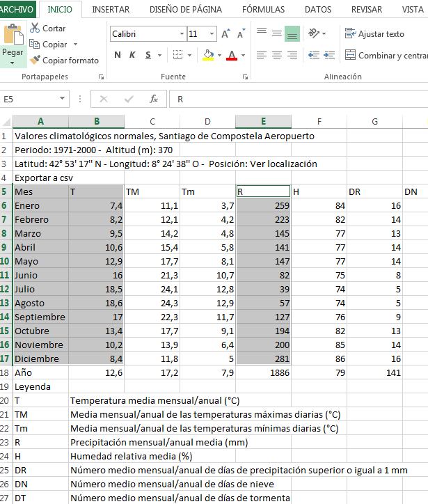Center text horizontally
This screenshot has height=504, width=428.
point(277,55)
